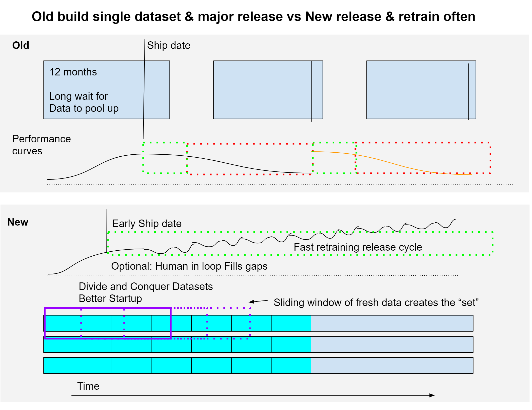
Task: Click the 'Performance curves' label
Action: coord(41,145)
